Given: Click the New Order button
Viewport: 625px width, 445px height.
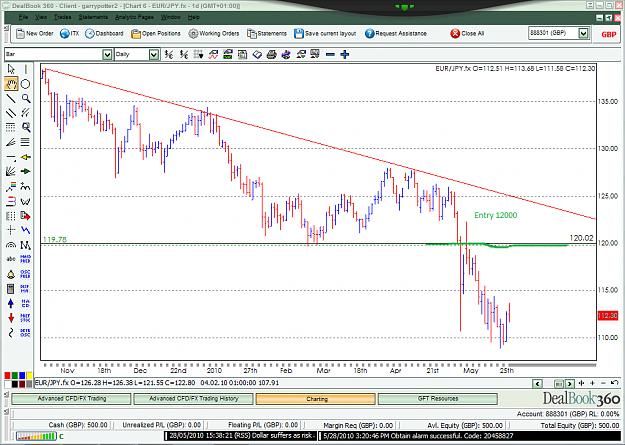Looking at the screenshot, I should pyautogui.click(x=35, y=33).
